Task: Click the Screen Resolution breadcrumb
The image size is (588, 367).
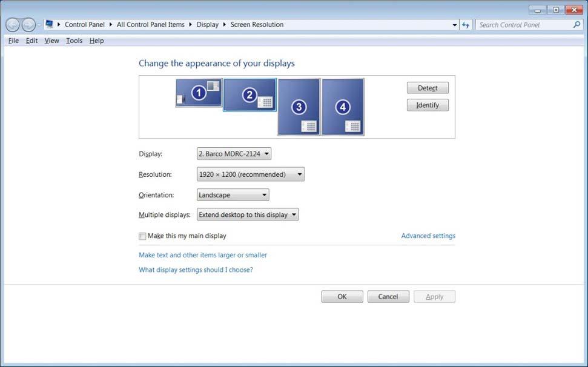Action: coord(257,24)
